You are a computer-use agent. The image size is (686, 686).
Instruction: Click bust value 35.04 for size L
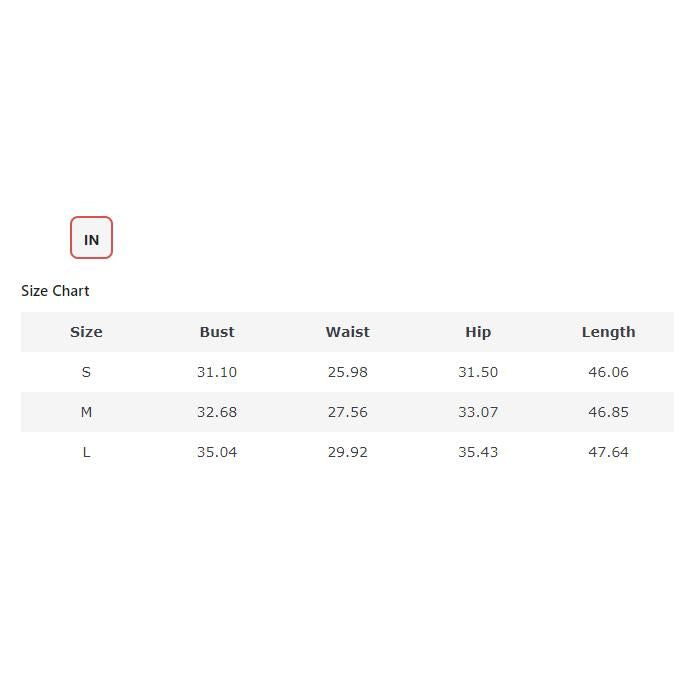[x=217, y=452]
